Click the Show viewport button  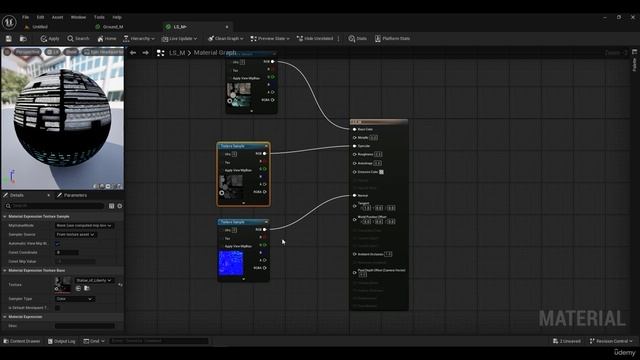coord(71,52)
